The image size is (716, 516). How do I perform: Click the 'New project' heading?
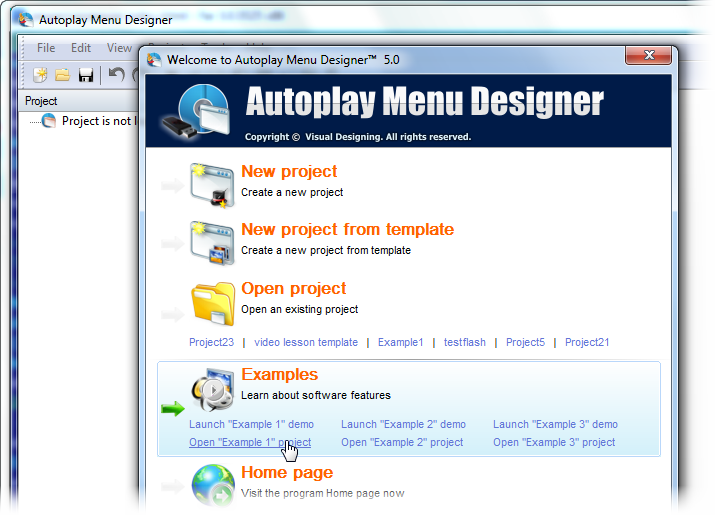coord(289,171)
